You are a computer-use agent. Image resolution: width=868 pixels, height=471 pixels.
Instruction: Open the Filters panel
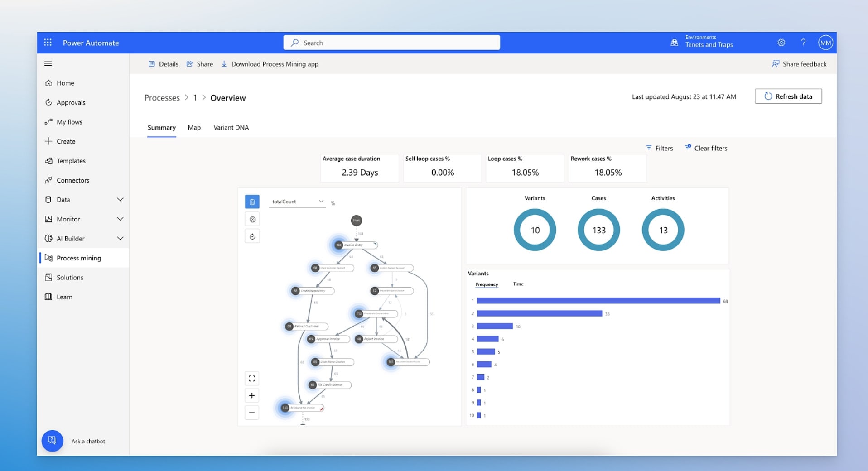click(660, 148)
